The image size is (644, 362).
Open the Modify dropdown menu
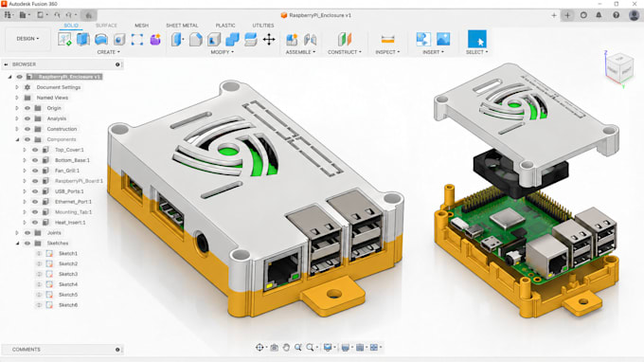(223, 52)
